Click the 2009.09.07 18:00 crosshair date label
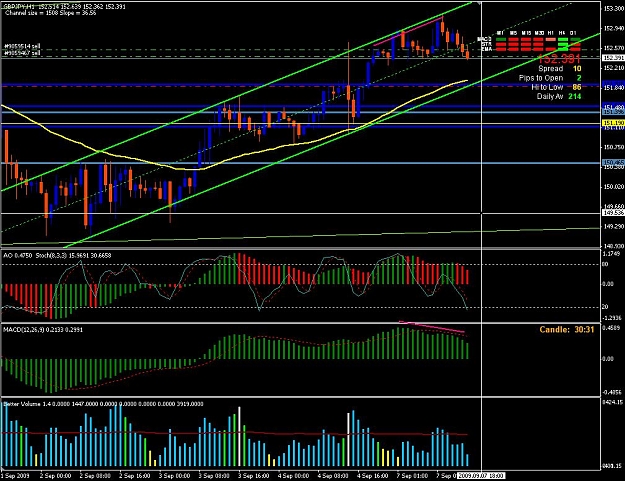625x481 pixels. pos(481,476)
